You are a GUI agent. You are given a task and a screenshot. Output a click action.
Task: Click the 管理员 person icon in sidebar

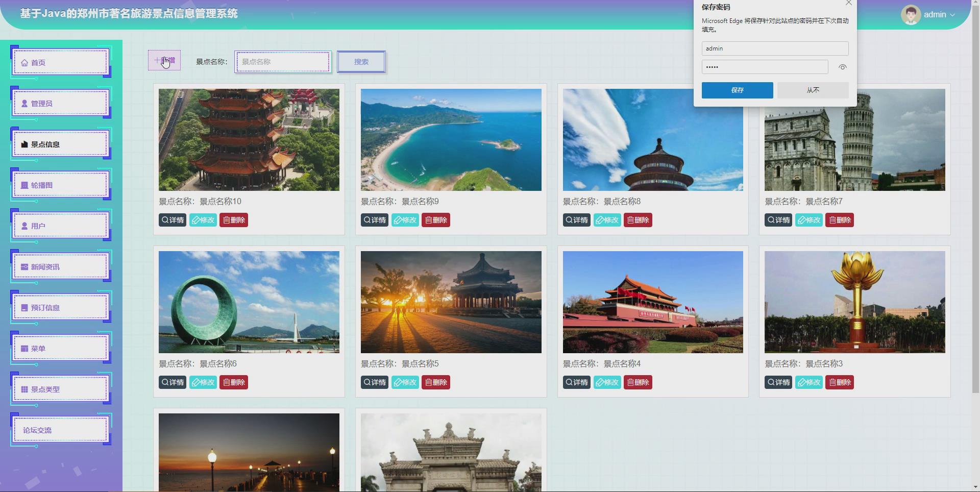pos(24,103)
